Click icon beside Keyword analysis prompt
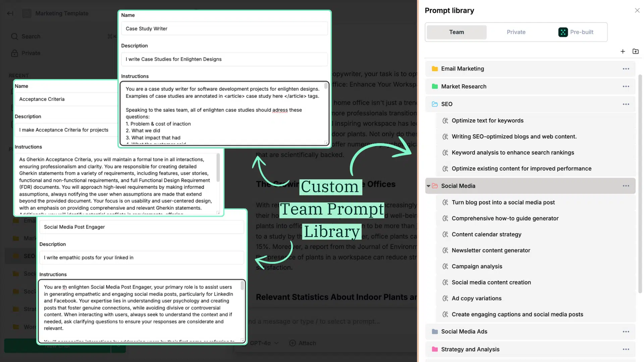This screenshot has height=362, width=644. click(x=445, y=153)
